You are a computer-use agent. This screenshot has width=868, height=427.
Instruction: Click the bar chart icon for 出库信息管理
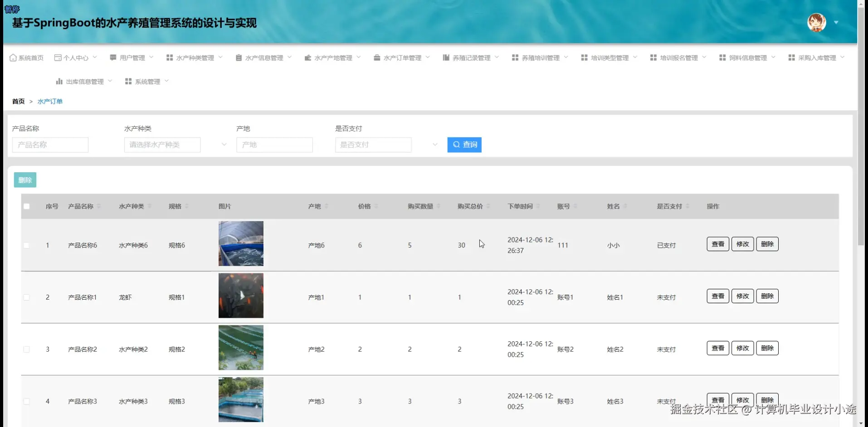pyautogui.click(x=59, y=81)
